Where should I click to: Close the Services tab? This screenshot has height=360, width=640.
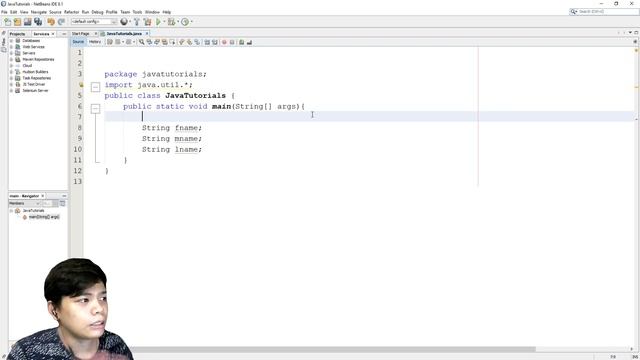pyautogui.click(x=53, y=34)
